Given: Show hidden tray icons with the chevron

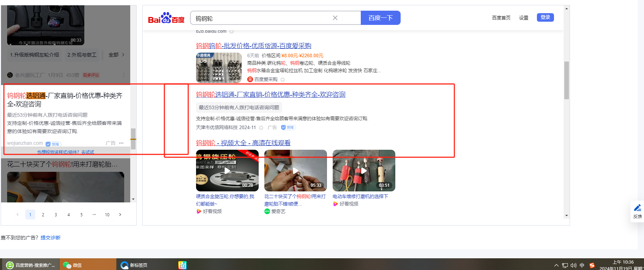Looking at the screenshot, I should (x=556, y=265).
